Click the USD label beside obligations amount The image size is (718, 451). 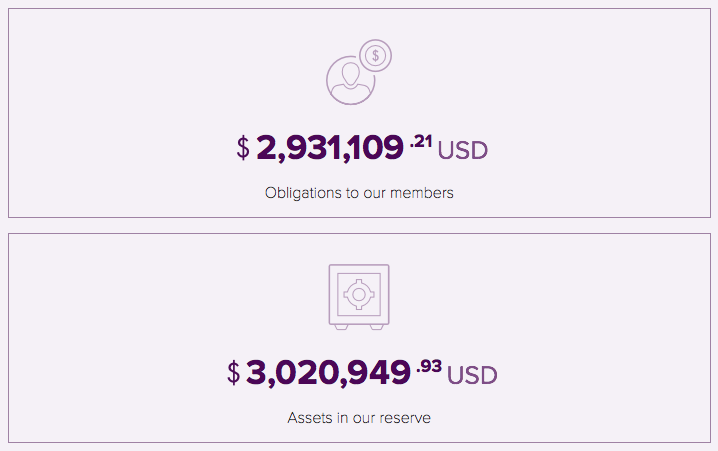pyautogui.click(x=462, y=151)
